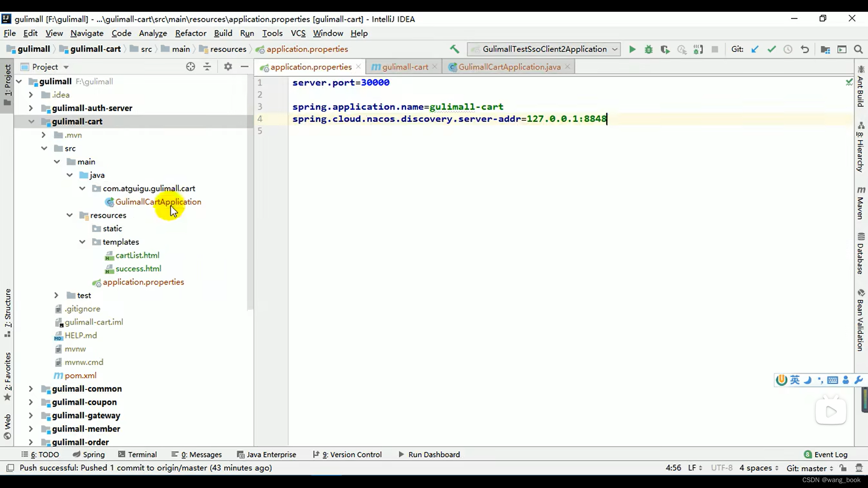Expand the gulimall-gateway project folder
This screenshot has height=488, width=868.
pos(30,415)
